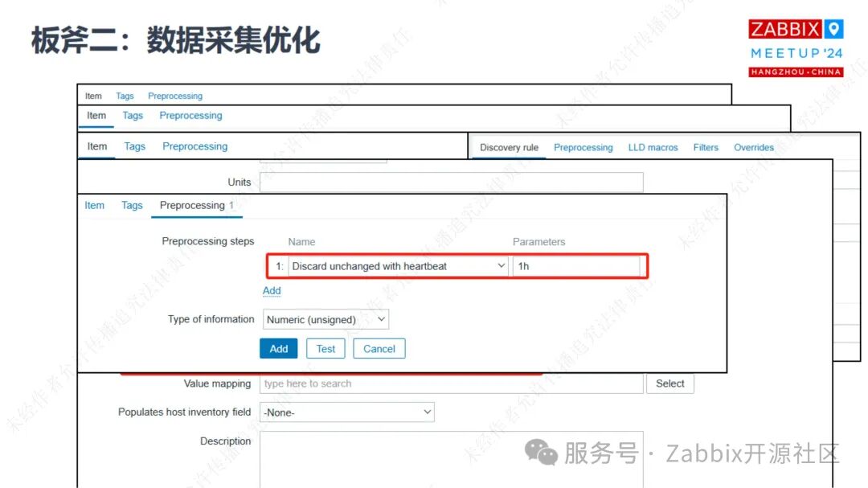The image size is (868, 488).
Task: Open the 'Populates host inventory field' dropdown
Action: pyautogui.click(x=346, y=412)
